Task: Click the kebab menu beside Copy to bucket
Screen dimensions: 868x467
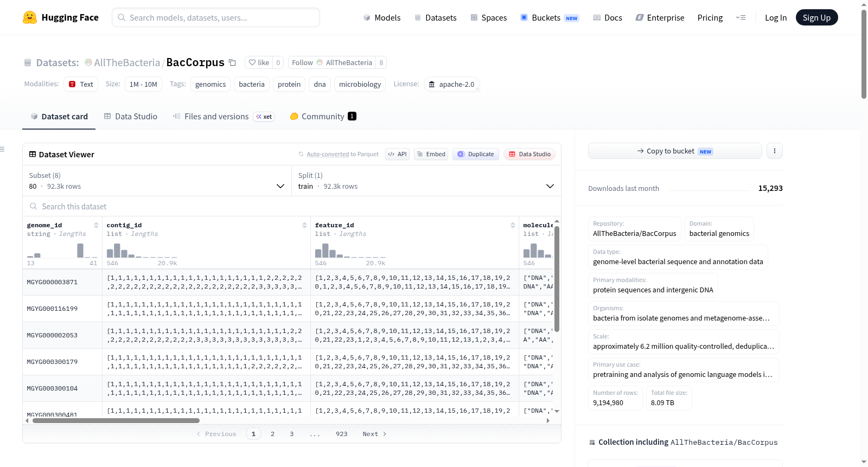Action: coord(775,151)
